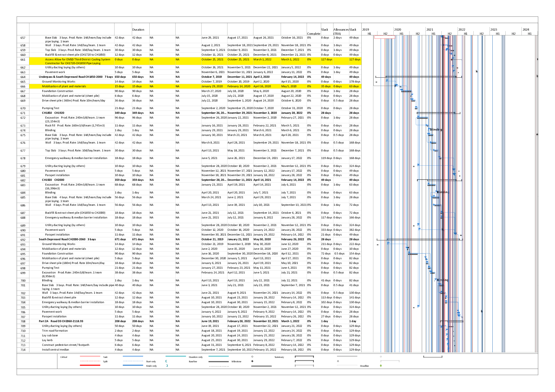Select highlighted row 666 Mobilization of plant
Viewport: 555px width, 392px height.
(64, 86)
